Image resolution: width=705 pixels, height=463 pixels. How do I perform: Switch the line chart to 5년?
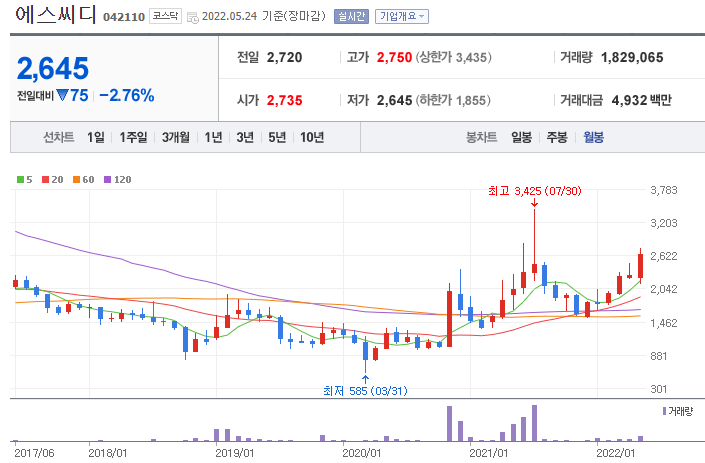pos(277,137)
